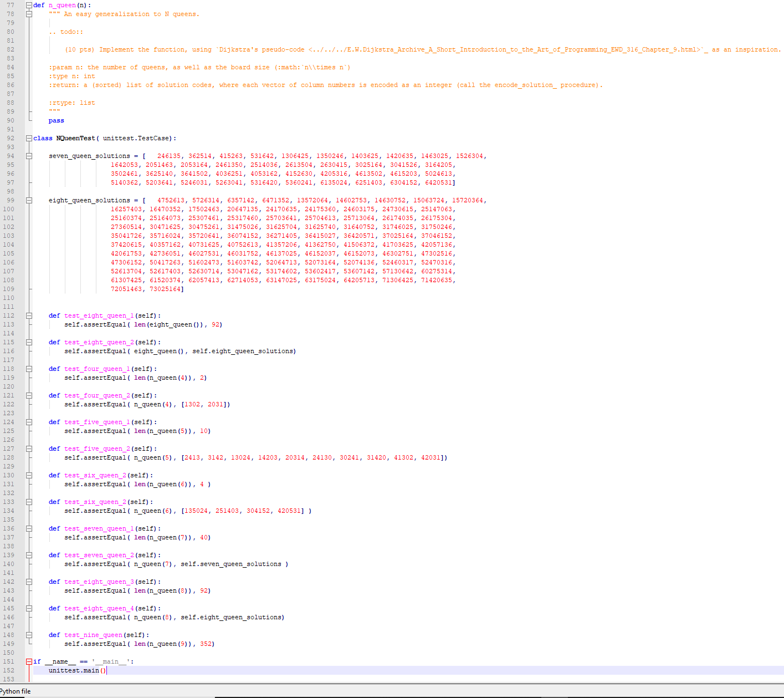Click the value 4752613 in eight_queen_solutions
The width and height of the screenshot is (784, 698).
(x=171, y=200)
